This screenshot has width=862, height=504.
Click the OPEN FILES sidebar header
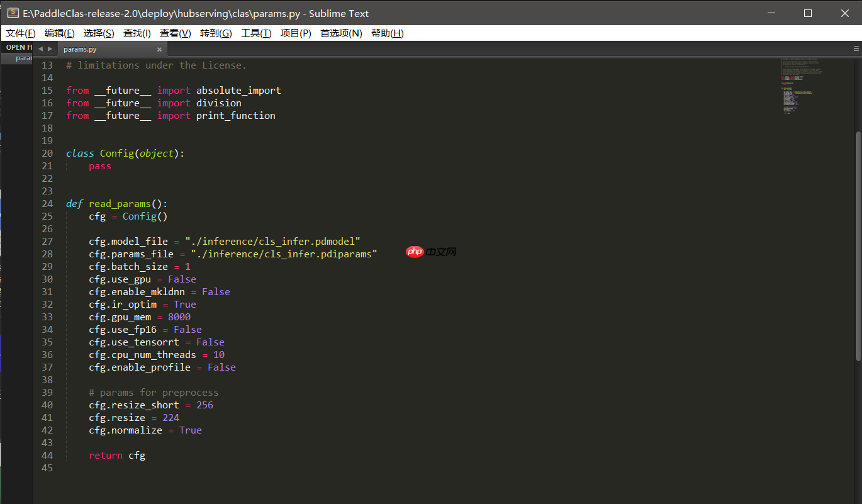coord(20,47)
